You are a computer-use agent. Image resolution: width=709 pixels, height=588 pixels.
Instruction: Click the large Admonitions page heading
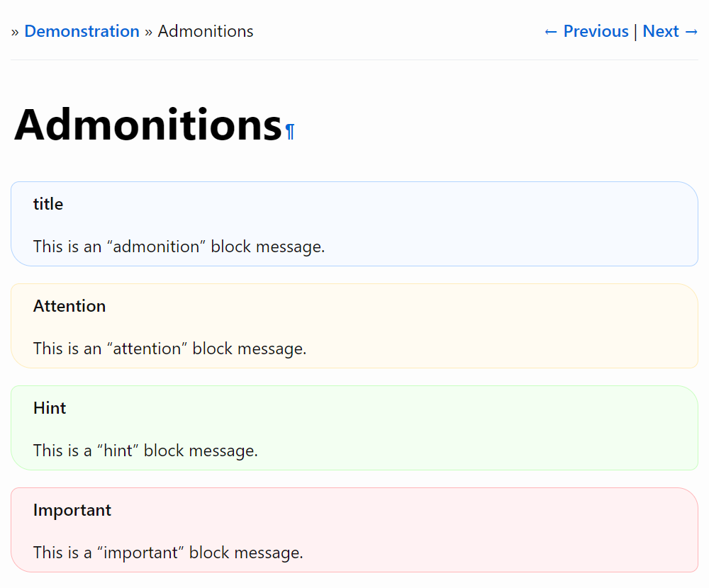147,125
